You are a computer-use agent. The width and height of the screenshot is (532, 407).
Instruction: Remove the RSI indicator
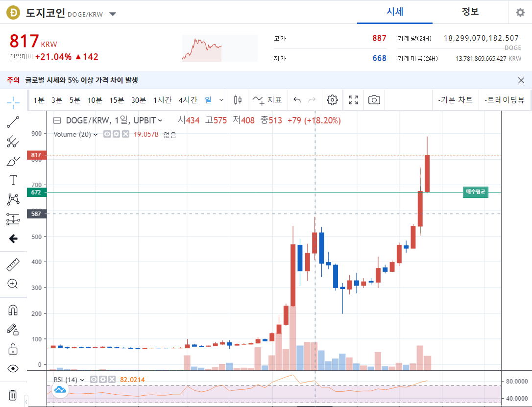pyautogui.click(x=112, y=380)
